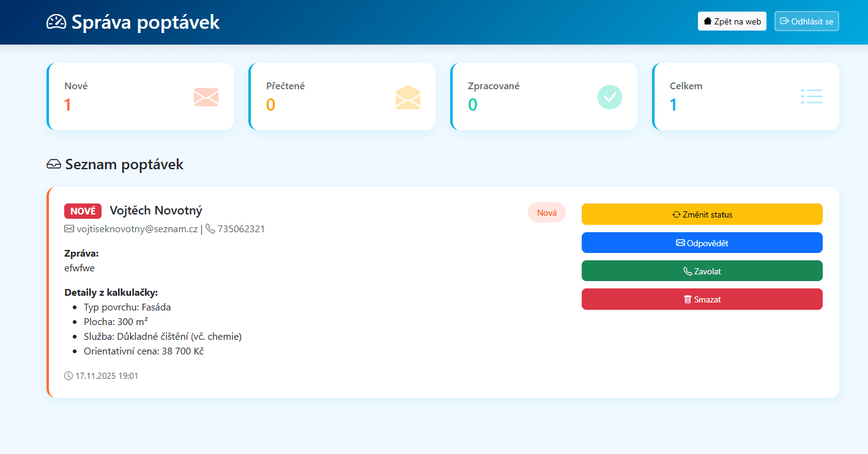Viewport: 868px width, 454px height.
Task: Click the NOVÉ label beside Vojtěch Novotný
Action: [x=83, y=210]
